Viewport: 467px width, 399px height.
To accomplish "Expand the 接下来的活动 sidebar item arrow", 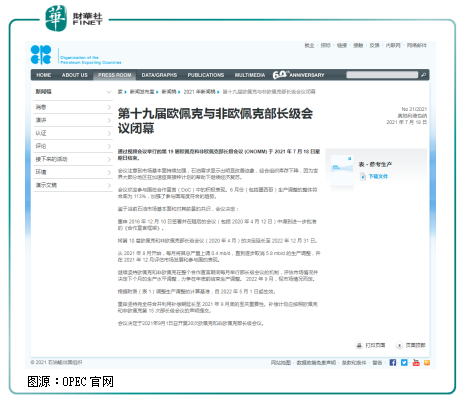I will click(x=109, y=159).
